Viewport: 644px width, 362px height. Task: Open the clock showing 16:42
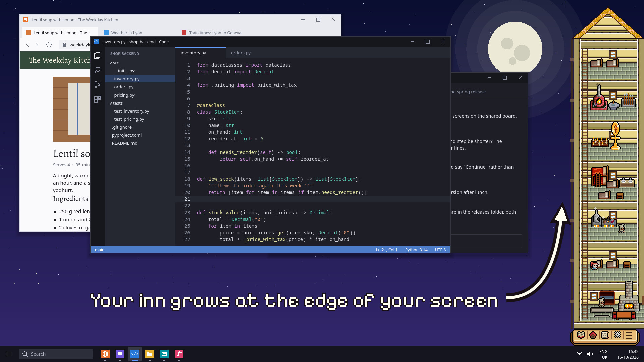pos(628,354)
